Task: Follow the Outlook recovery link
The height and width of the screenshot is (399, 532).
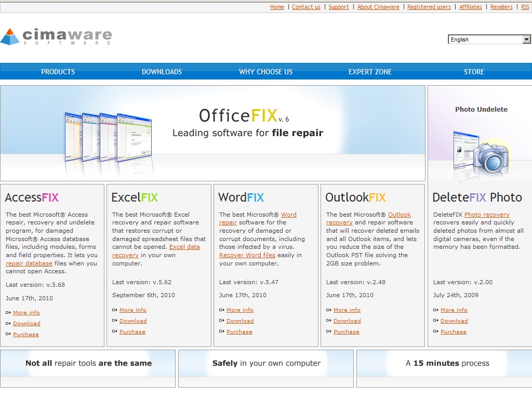Action: click(400, 215)
